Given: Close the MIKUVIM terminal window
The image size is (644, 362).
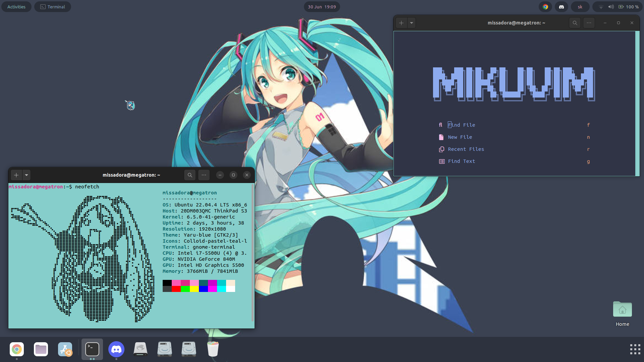Looking at the screenshot, I should pos(632,23).
